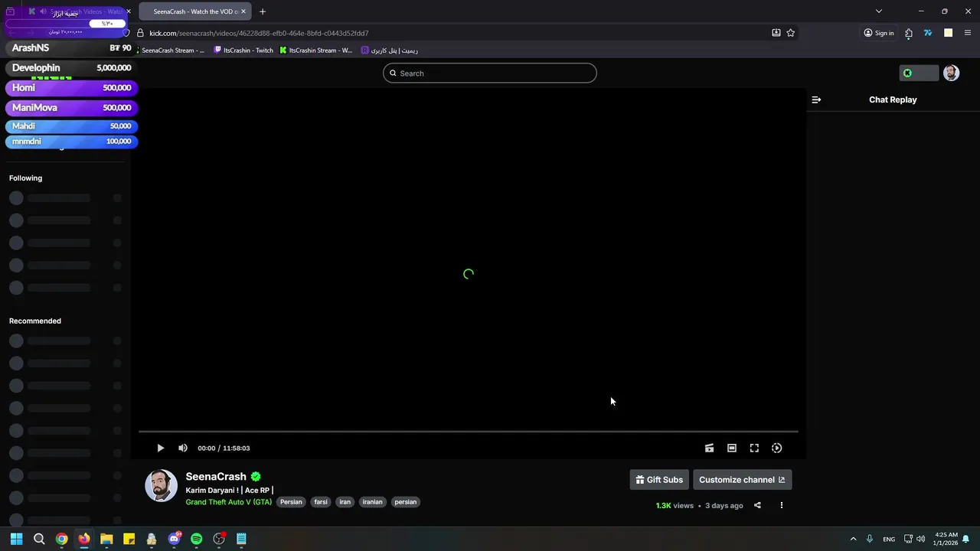Screen dimensions: 980x551
Task: Open Spotify from the taskbar
Action: tap(196, 539)
